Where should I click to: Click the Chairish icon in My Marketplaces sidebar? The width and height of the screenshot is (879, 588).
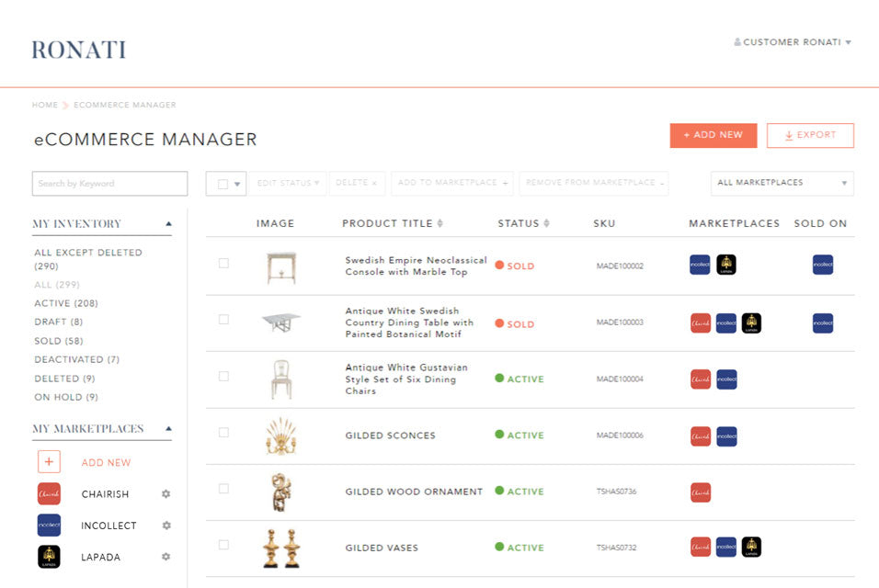click(49, 494)
